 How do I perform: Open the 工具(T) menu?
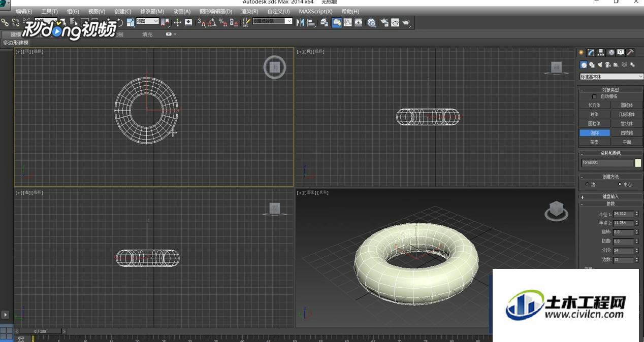[x=49, y=11]
